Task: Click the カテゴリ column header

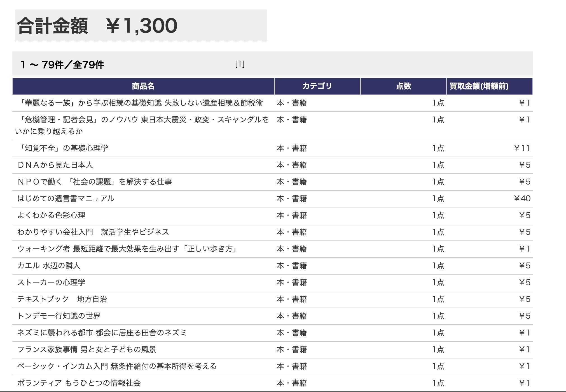Action: click(x=317, y=86)
